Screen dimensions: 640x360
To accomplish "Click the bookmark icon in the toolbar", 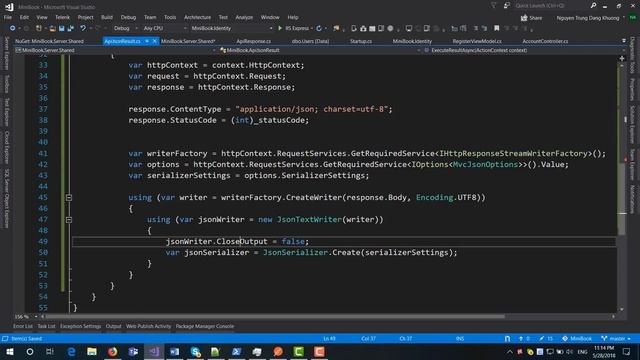I will [x=496, y=28].
